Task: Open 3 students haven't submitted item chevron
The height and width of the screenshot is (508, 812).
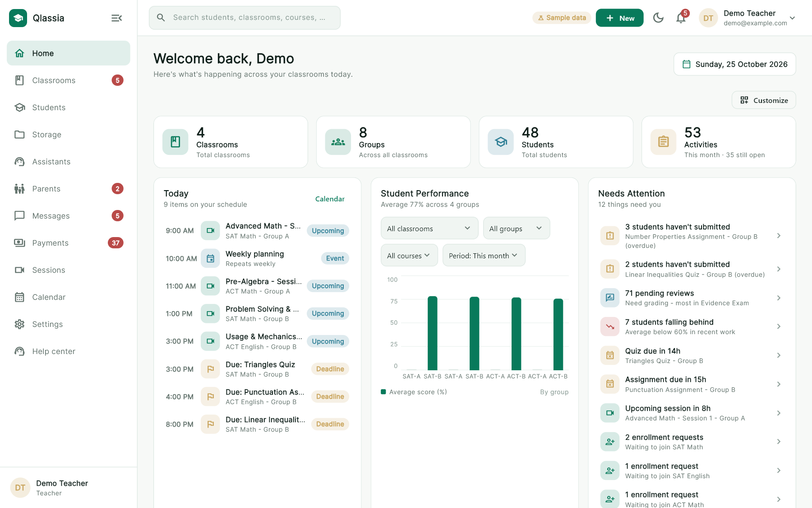Action: point(779,236)
